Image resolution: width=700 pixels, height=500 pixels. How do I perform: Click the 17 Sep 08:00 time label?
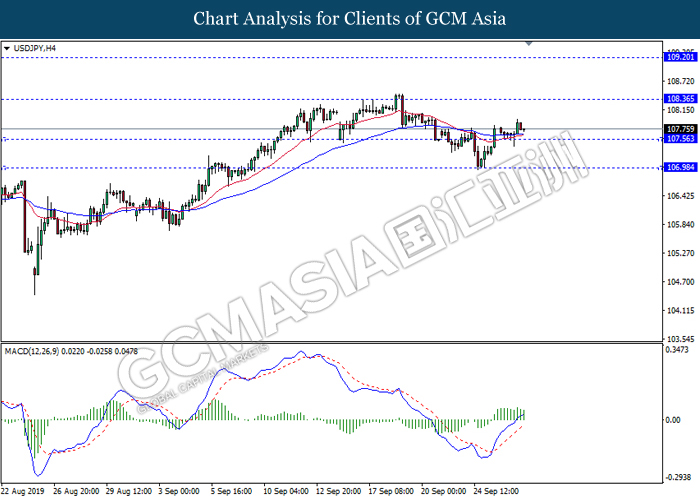[391, 492]
